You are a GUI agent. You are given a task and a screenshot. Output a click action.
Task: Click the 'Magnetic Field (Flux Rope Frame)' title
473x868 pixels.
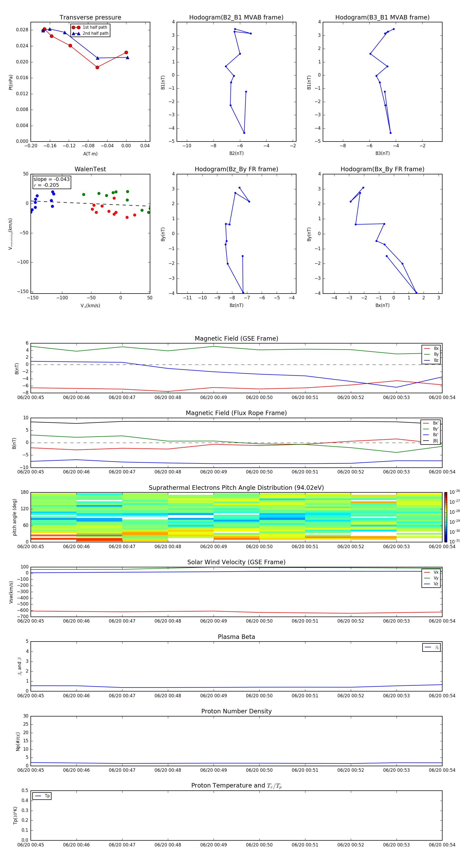point(236,413)
